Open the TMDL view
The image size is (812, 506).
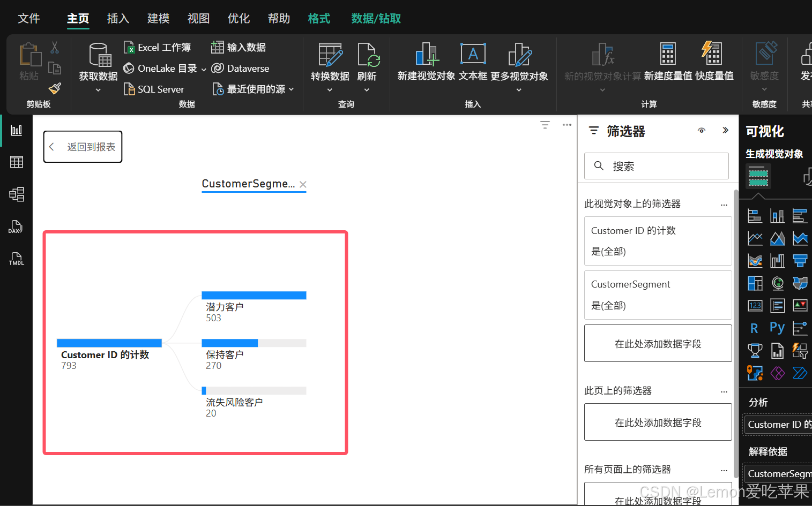[17, 259]
